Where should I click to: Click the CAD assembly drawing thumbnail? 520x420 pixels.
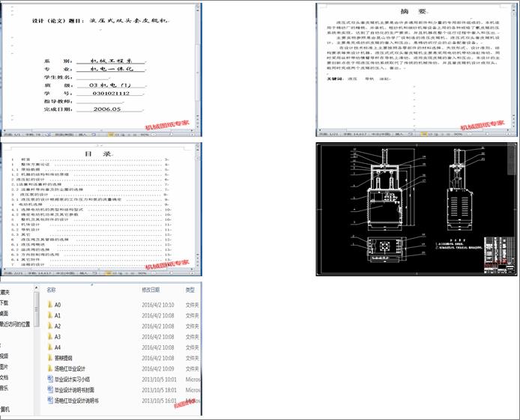pos(416,209)
